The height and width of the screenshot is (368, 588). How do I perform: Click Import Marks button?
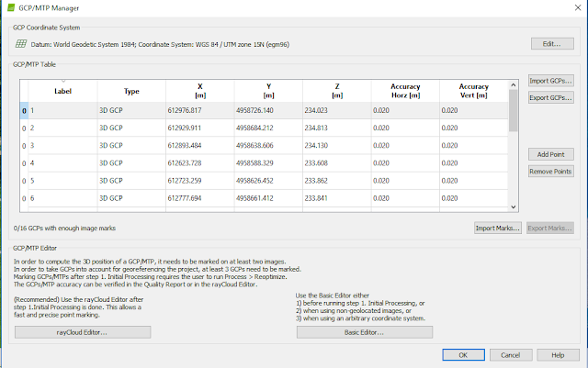(x=498, y=228)
